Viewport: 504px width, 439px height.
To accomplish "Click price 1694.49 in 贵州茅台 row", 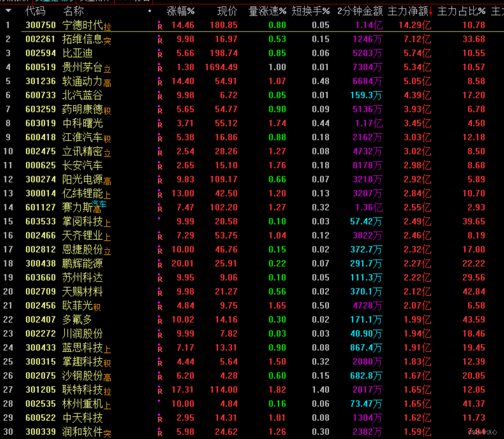I will tap(221, 67).
